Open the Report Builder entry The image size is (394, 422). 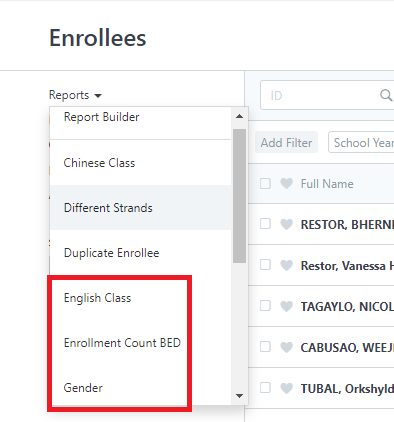(140, 117)
